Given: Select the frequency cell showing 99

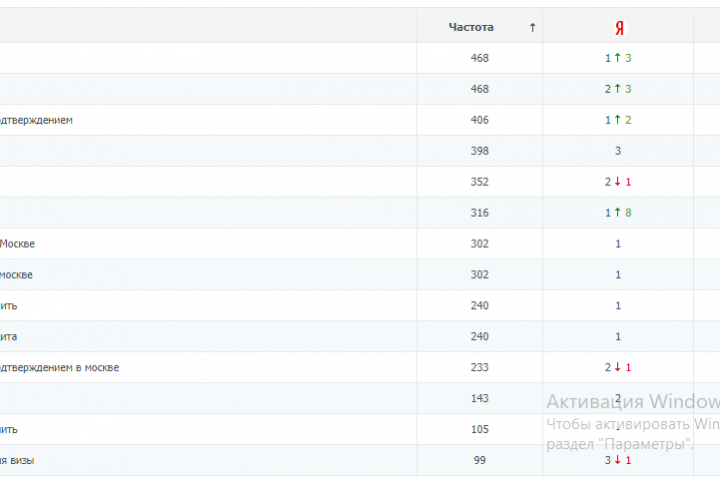Looking at the screenshot, I should coord(479,460).
